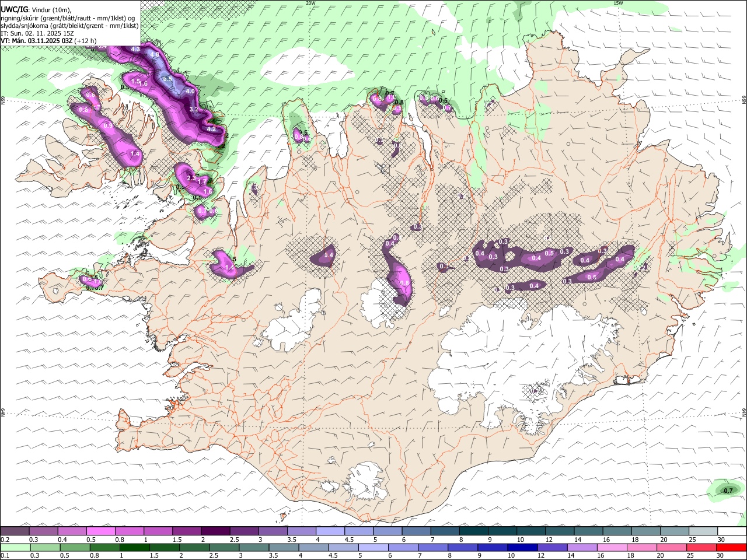Screen dimensions: 747x560
Task: Click the 25 tick label on the snow legend
Action: click(692, 540)
